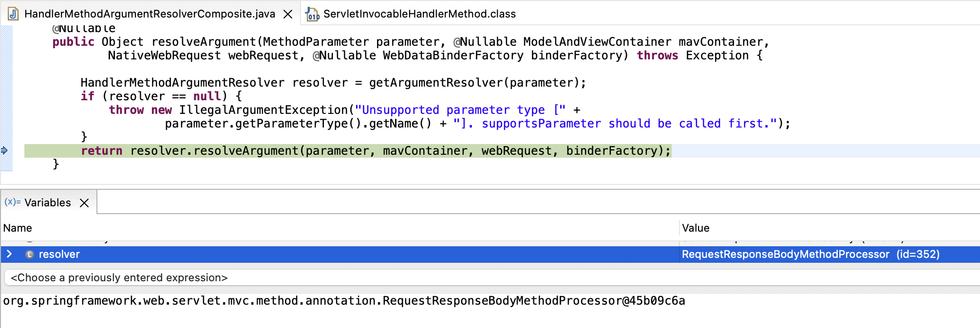Viewport: 980px width, 328px height.
Task: Switch to the ServletInvocableHandlerMethod.class tab
Action: tap(419, 14)
